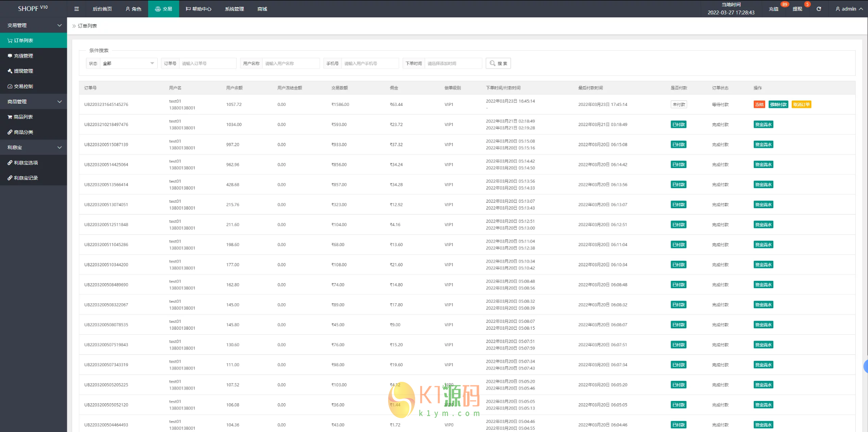
Task: Click the yellow 取消订单 button
Action: (x=801, y=105)
